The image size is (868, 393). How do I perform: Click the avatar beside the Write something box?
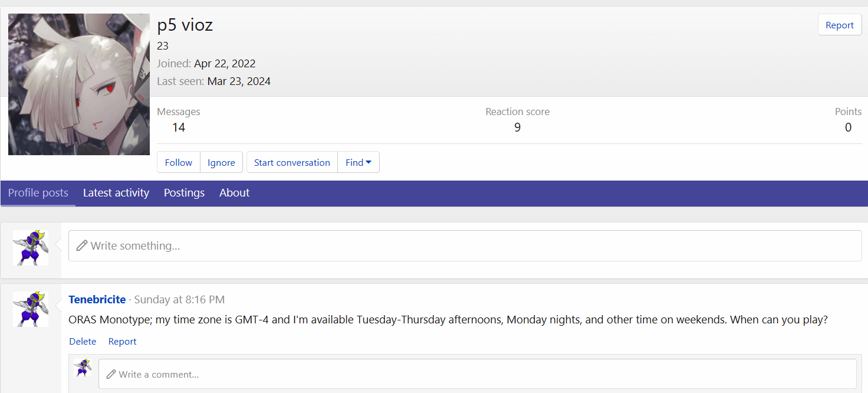coord(31,247)
